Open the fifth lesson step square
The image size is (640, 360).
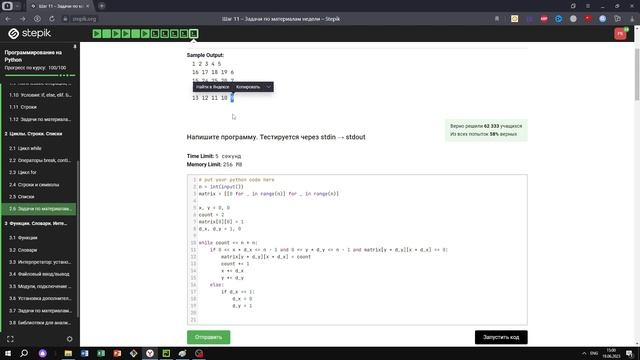136,33
